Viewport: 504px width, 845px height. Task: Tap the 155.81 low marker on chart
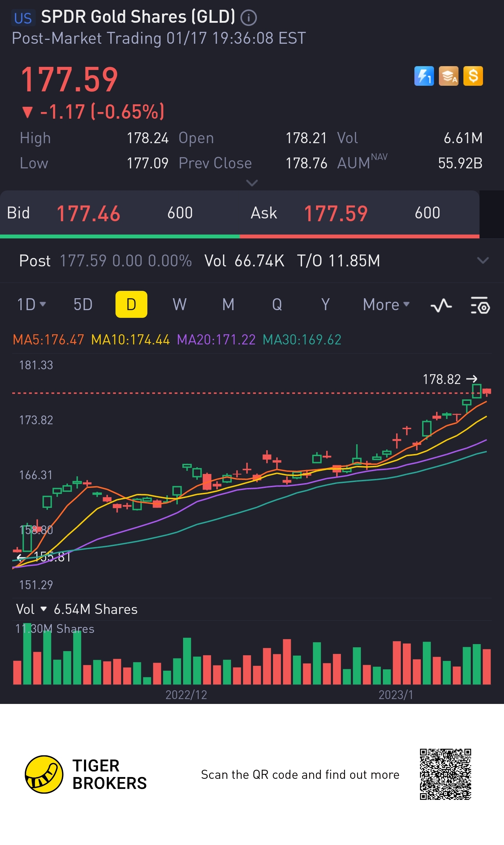pyautogui.click(x=44, y=557)
